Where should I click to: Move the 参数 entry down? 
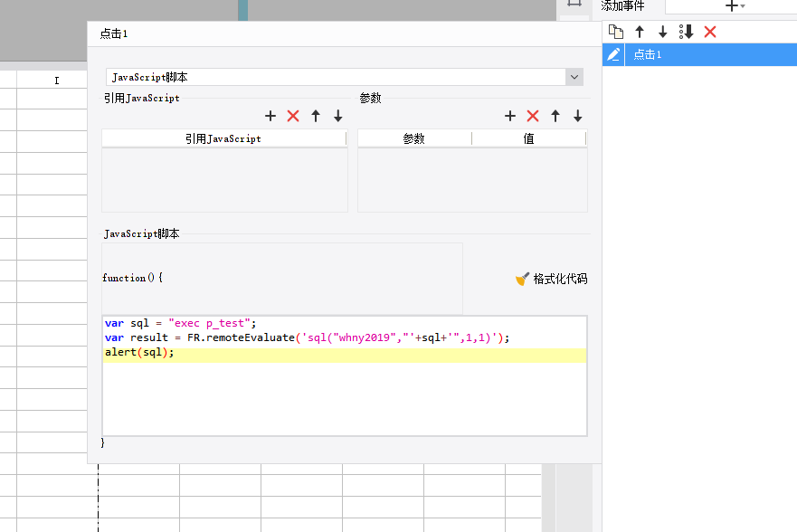coord(578,116)
